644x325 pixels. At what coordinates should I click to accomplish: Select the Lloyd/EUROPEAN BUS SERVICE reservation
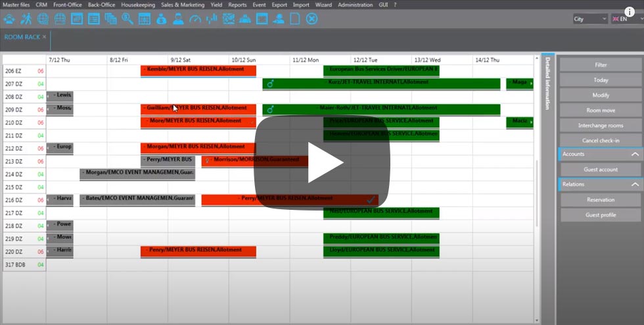point(381,251)
